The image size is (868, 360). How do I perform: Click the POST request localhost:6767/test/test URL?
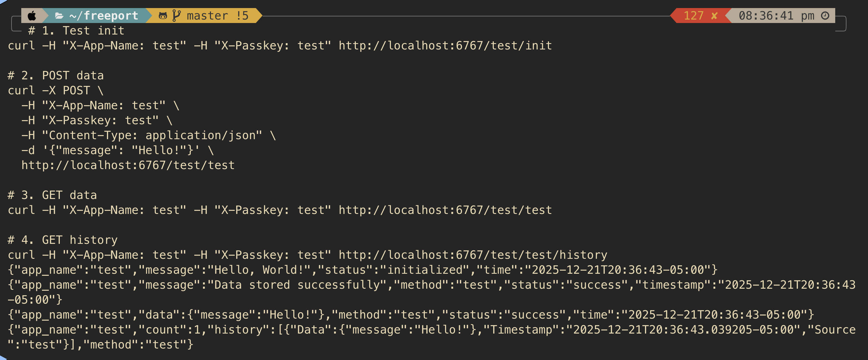[x=128, y=165]
